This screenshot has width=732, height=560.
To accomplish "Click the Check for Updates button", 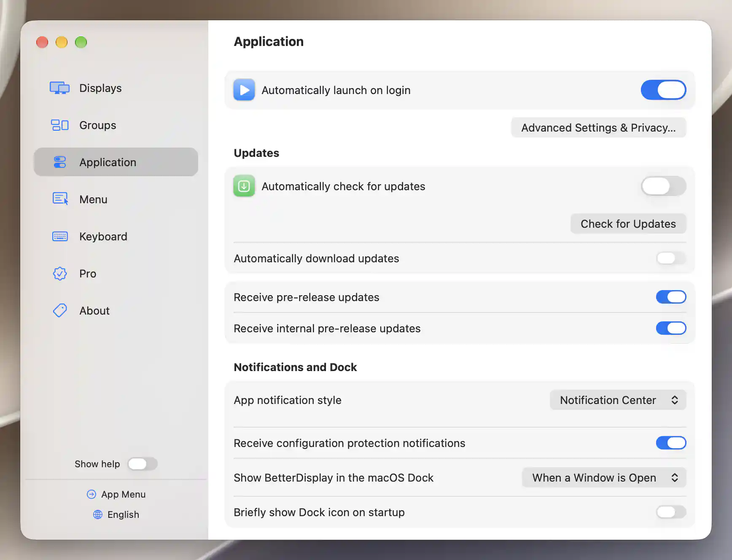I will [x=628, y=223].
